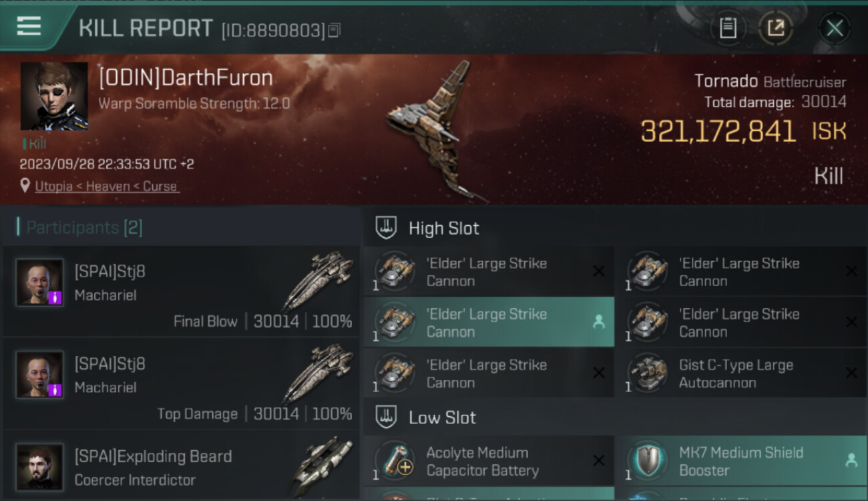This screenshot has height=501, width=868.
Task: Close the kill report window
Action: click(835, 28)
